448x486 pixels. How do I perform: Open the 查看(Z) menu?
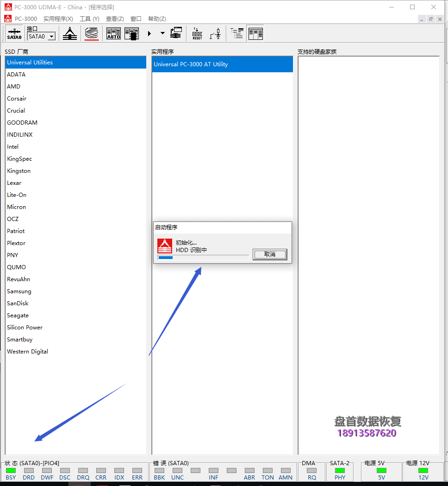(115, 19)
